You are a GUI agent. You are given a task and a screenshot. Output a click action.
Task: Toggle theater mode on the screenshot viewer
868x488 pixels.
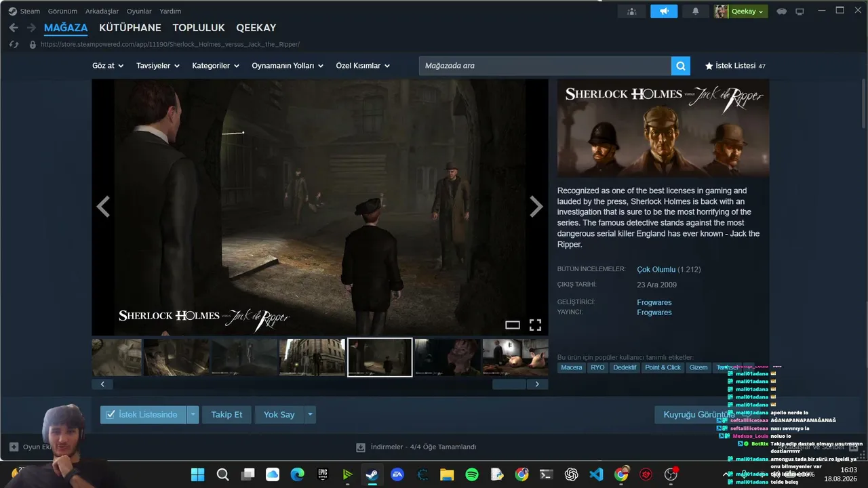tap(513, 325)
